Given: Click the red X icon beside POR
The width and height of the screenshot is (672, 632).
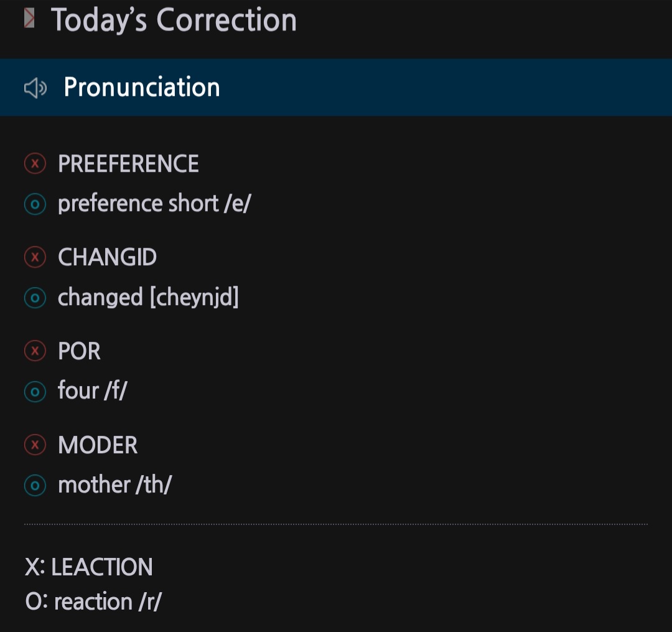Looking at the screenshot, I should [35, 351].
